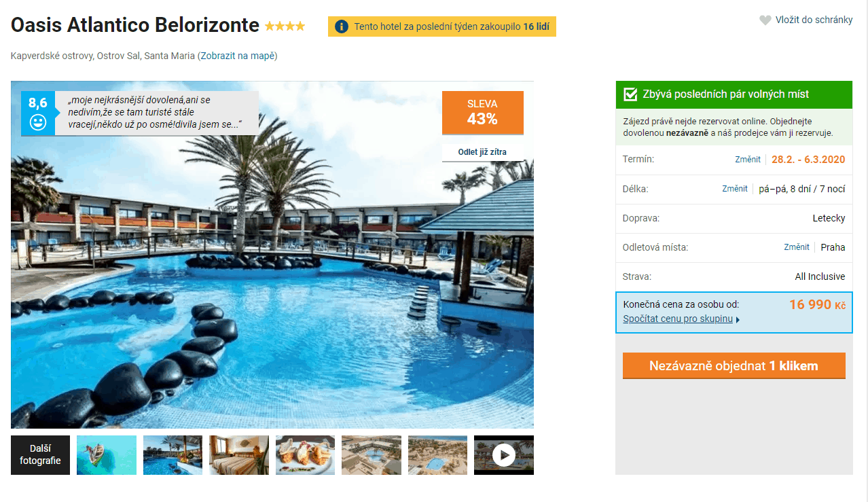The image size is (868, 502).
Task: Change the Odletová místa departure place
Action: pos(797,247)
